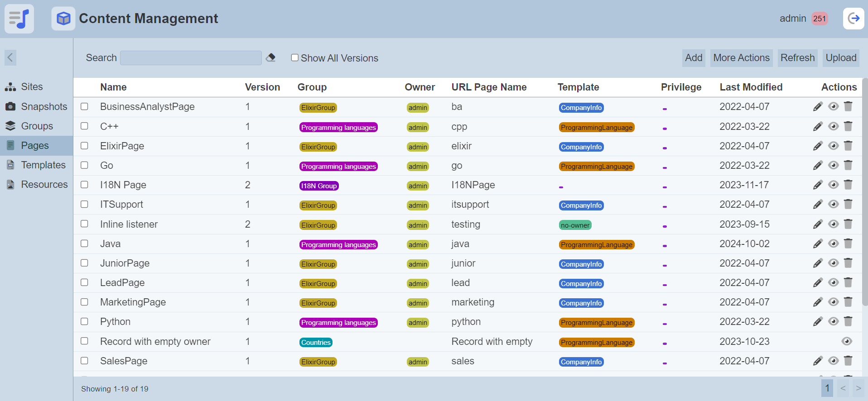This screenshot has height=401, width=868.
Task: Go to next page arrow
Action: (858, 388)
